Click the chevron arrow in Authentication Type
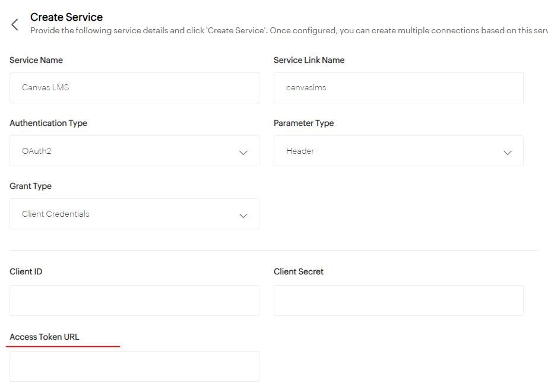 tap(243, 153)
